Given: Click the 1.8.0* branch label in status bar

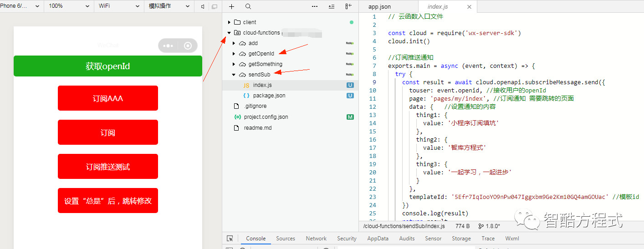Looking at the screenshot, I should [x=493, y=226].
